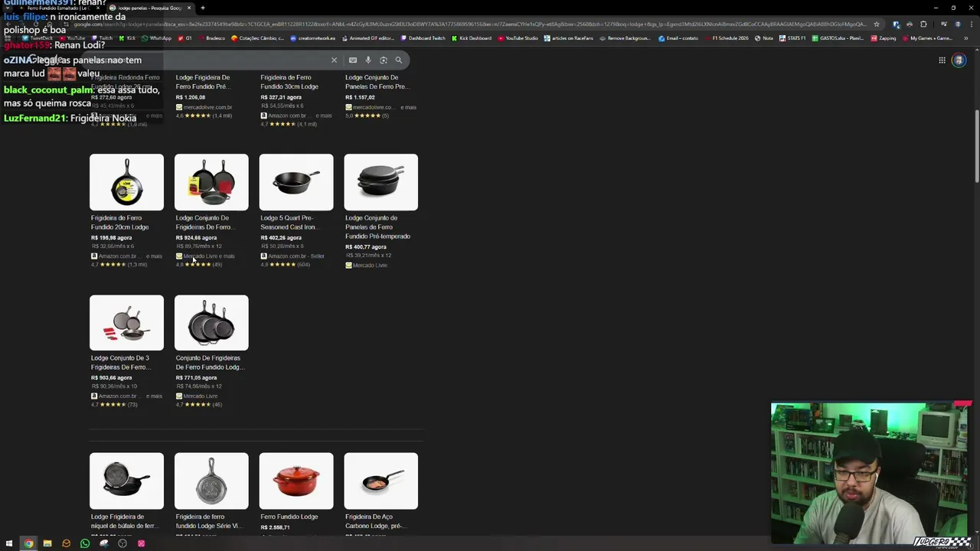Click the 'R$ 924,66 agora' price
Viewport: 980px width, 551px height.
coord(197,238)
